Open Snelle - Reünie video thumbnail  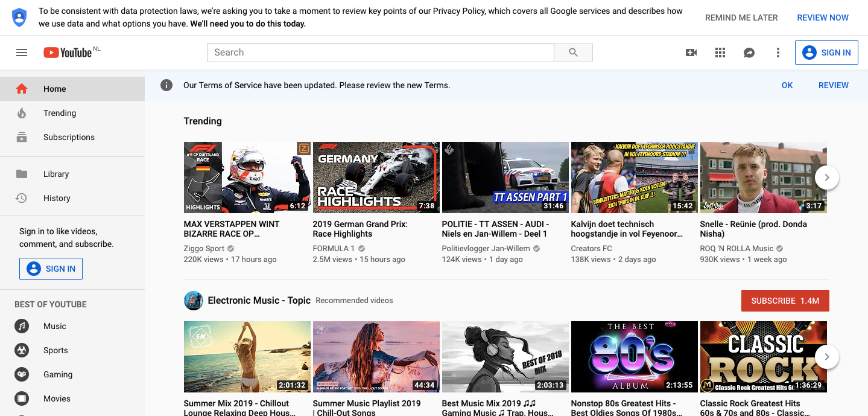point(764,178)
